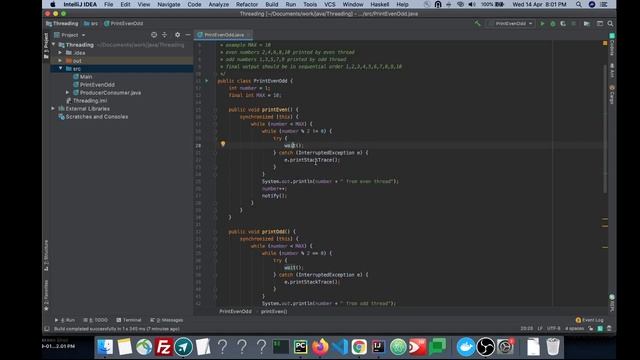The height and width of the screenshot is (360, 640).
Task: Open Visual Studio Code from the Dock
Action: [340, 347]
